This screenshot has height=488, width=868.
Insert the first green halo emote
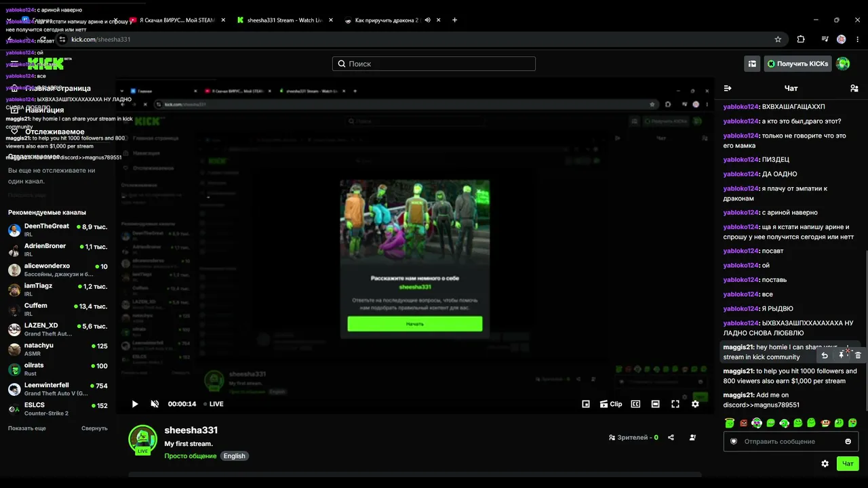click(x=730, y=423)
